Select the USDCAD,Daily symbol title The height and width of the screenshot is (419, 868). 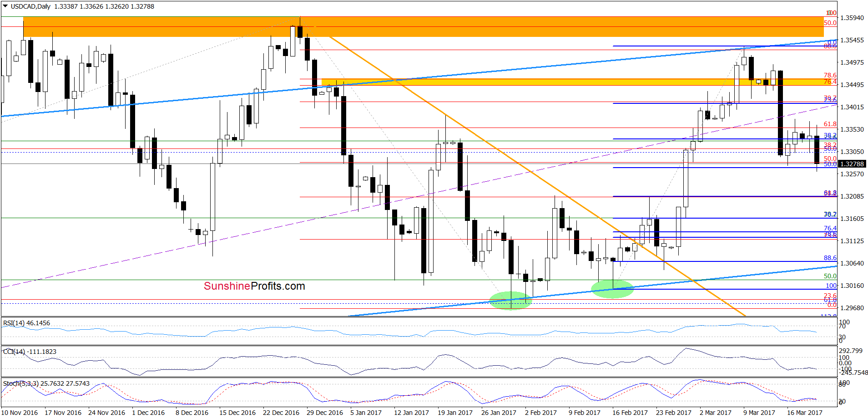tap(30, 6)
